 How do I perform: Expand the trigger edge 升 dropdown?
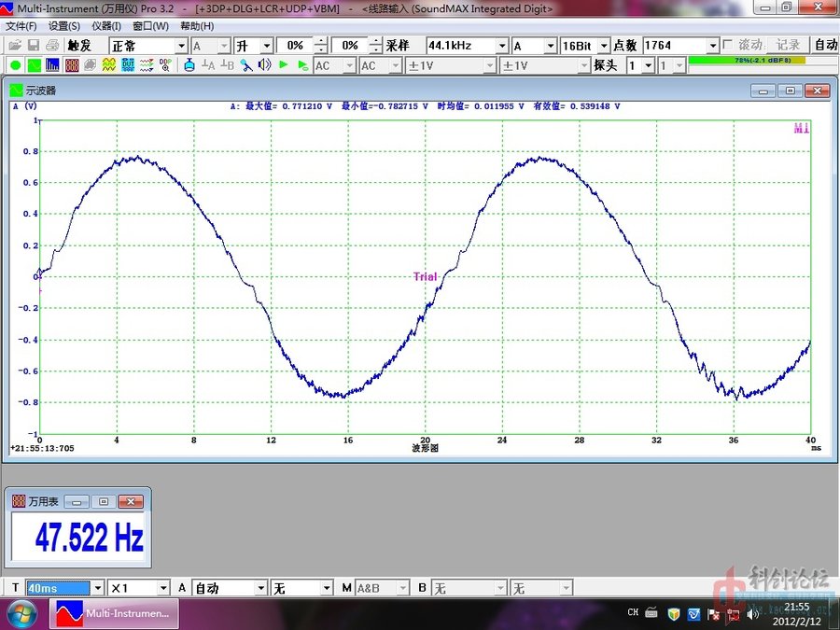point(267,46)
